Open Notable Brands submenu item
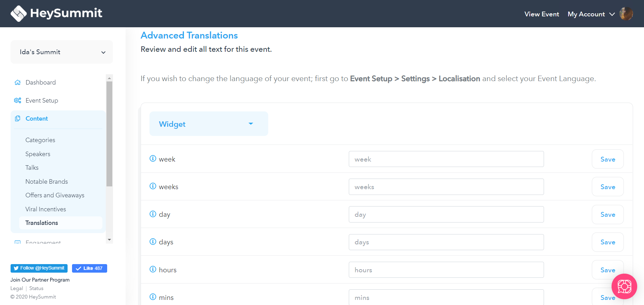The height and width of the screenshot is (305, 644). pos(46,182)
